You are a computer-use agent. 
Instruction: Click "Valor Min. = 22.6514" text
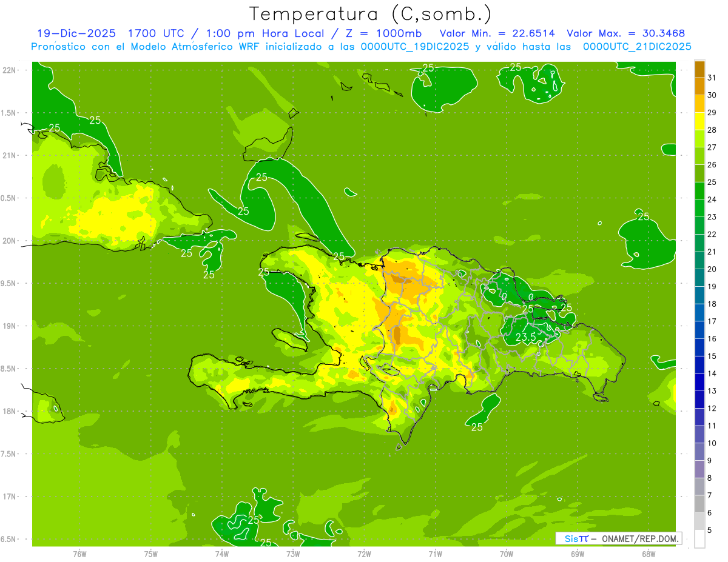tap(497, 33)
